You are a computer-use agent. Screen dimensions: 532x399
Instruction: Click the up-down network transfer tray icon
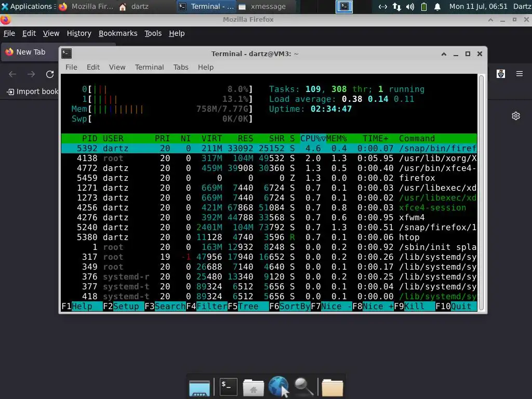[396, 6]
